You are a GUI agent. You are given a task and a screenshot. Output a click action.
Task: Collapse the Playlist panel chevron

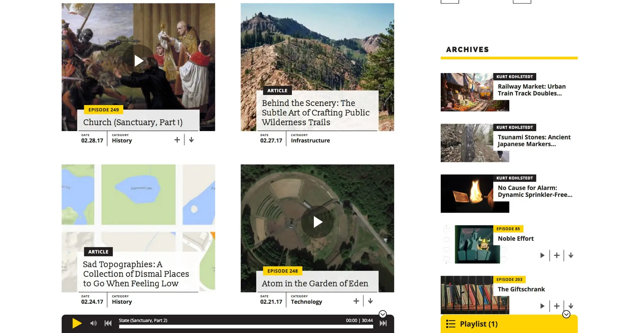566,314
